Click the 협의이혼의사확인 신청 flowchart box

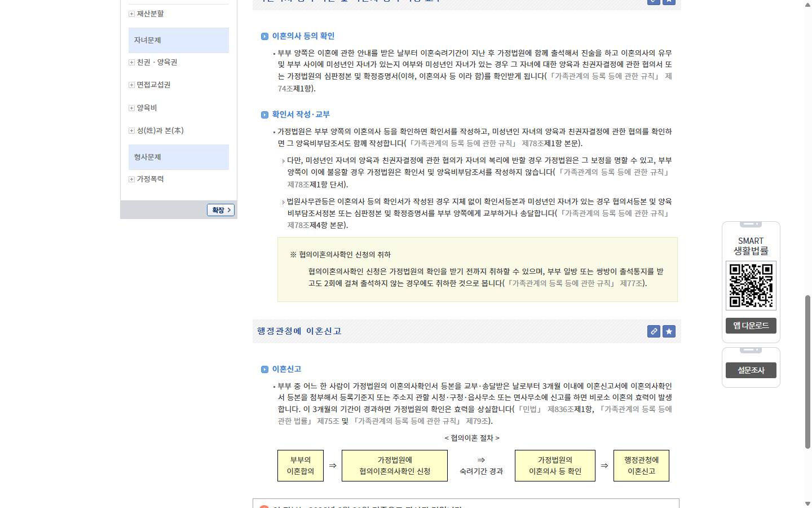(395, 466)
